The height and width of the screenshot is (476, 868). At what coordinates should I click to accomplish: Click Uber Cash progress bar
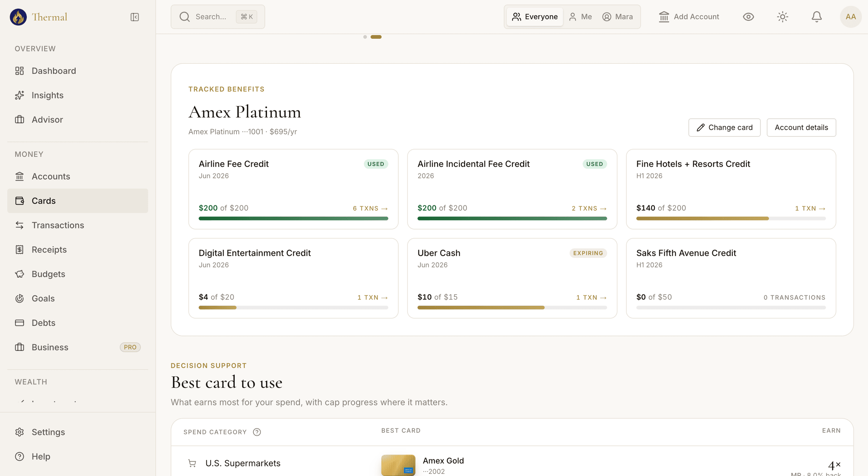[x=512, y=307]
